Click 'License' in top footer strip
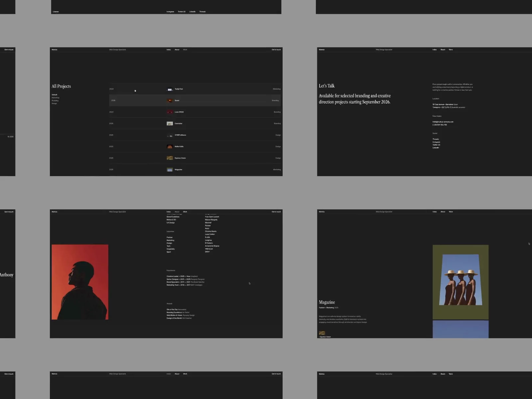 tap(56, 12)
